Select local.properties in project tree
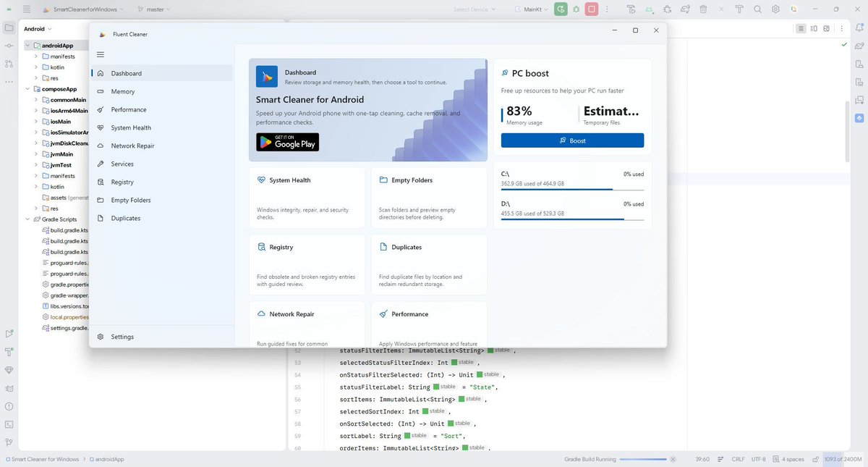868x467 pixels. [65, 317]
